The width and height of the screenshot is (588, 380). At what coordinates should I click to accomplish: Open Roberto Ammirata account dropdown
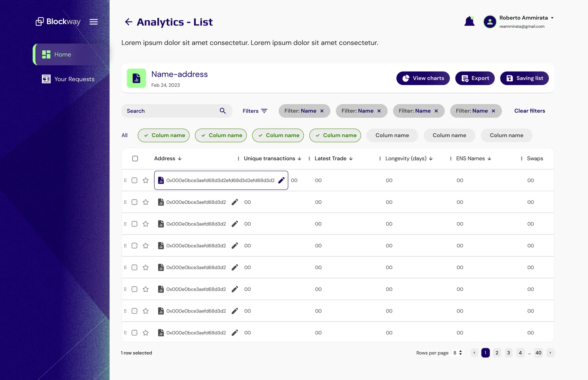[552, 18]
